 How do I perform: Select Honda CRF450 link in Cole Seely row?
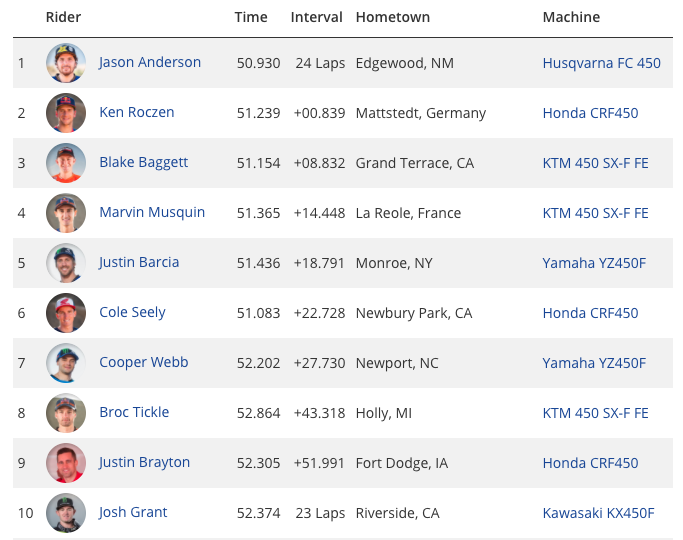tap(590, 313)
